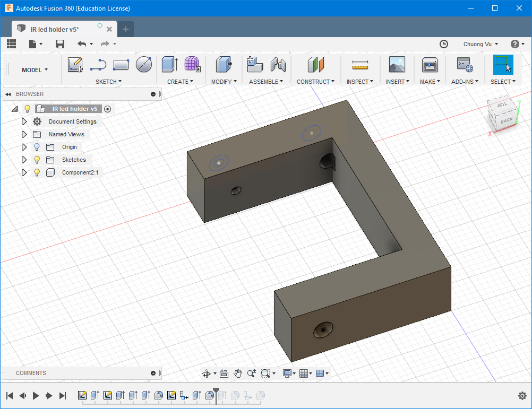Undo the last action
The image size is (532, 409).
tap(81, 43)
